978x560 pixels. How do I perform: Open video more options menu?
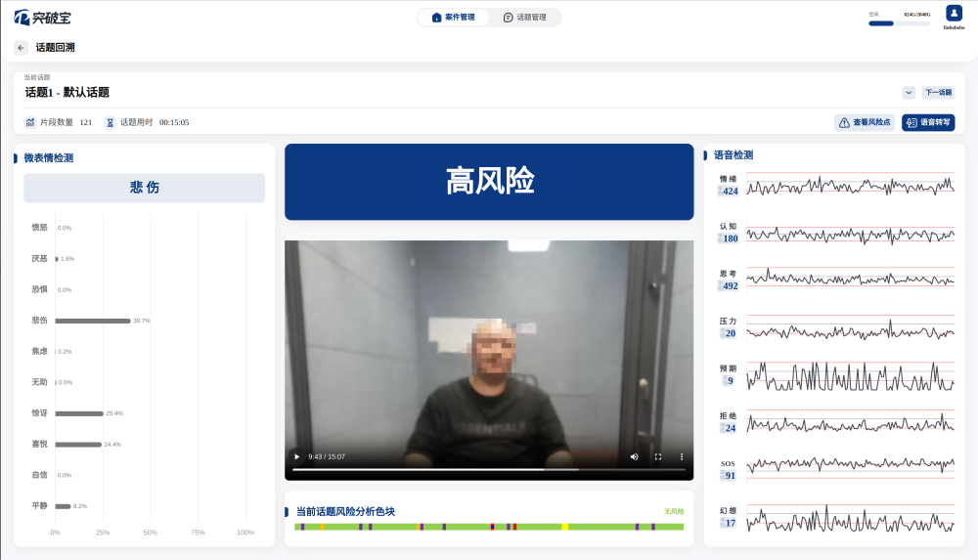(x=682, y=456)
